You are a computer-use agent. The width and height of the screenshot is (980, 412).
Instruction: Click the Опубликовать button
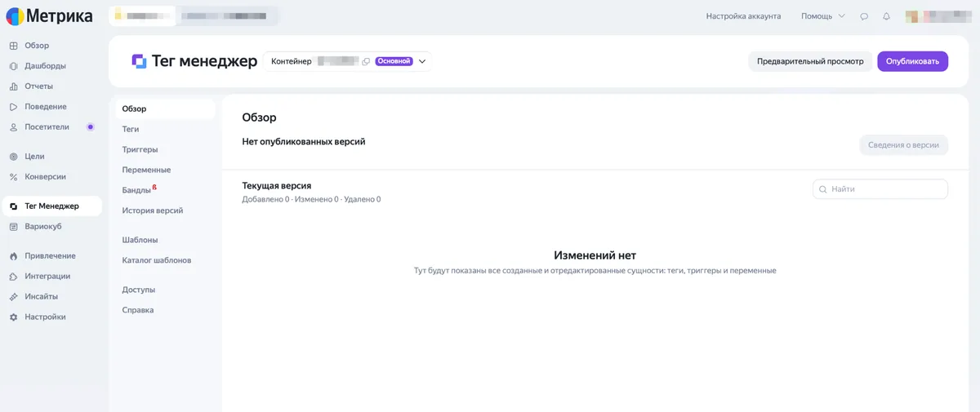912,61
